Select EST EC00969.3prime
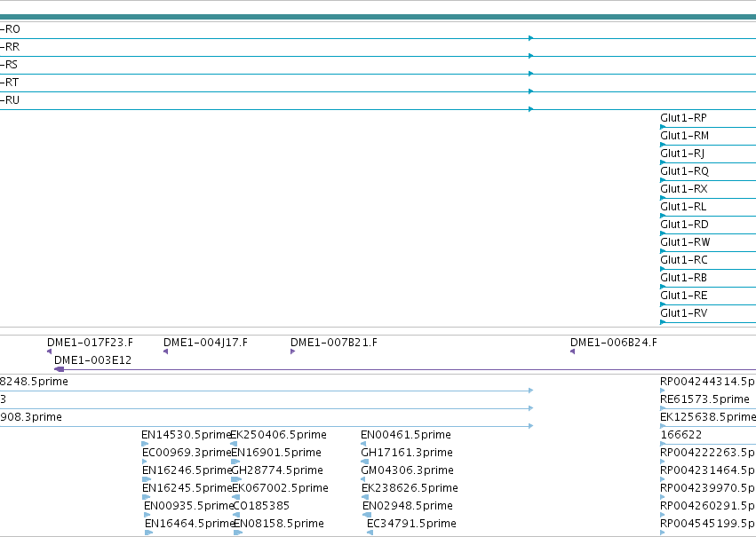 pyautogui.click(x=187, y=453)
